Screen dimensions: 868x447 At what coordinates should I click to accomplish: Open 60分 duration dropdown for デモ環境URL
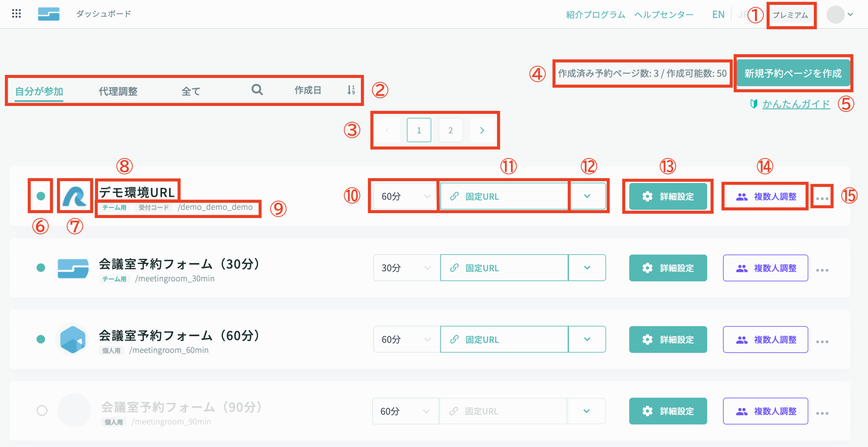[x=405, y=196]
